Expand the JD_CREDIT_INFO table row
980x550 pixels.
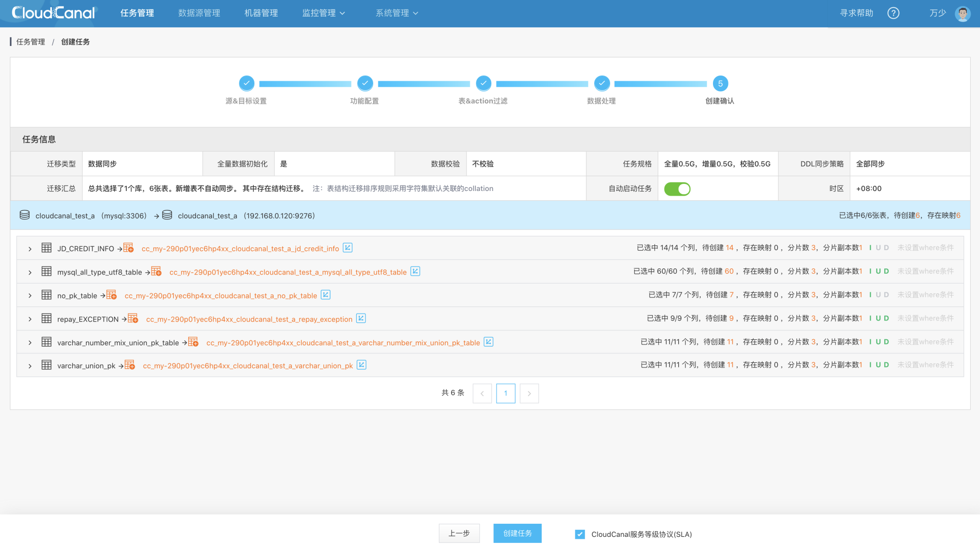[30, 248]
